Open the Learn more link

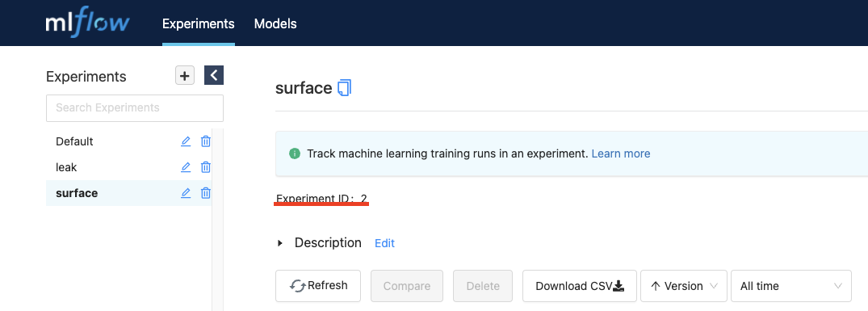click(x=621, y=153)
